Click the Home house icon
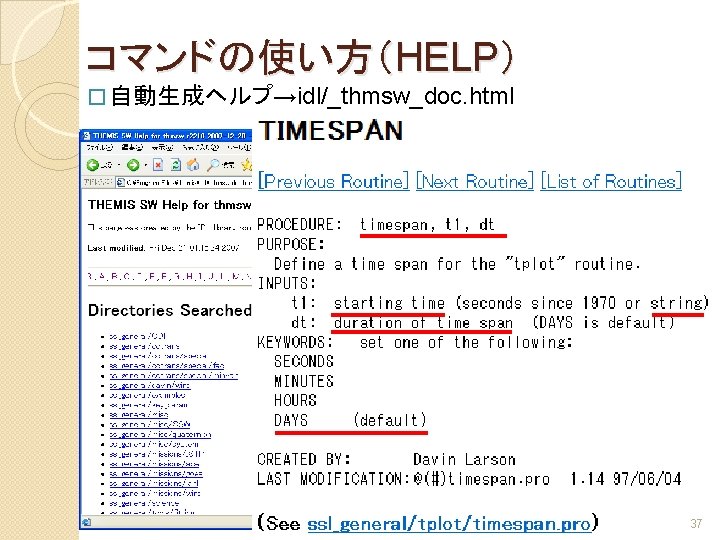This screenshot has height=540, width=720. point(193,165)
